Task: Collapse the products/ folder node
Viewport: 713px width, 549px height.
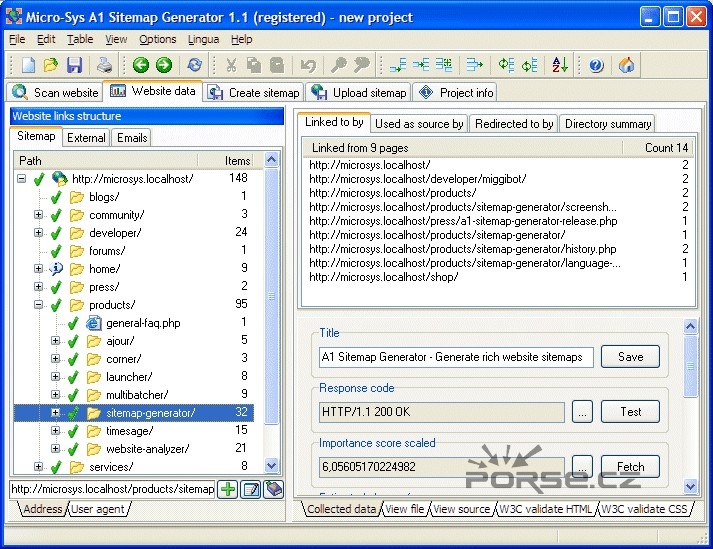Action: pos(39,304)
